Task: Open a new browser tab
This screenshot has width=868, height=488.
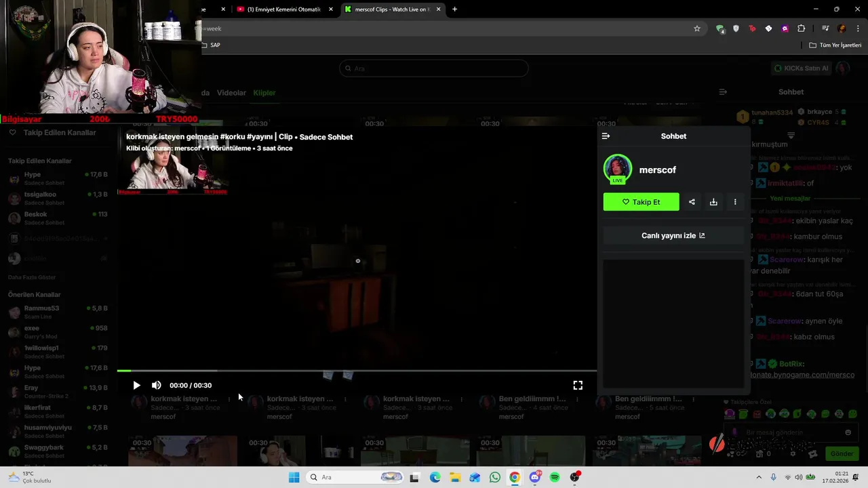Action: 454,9
